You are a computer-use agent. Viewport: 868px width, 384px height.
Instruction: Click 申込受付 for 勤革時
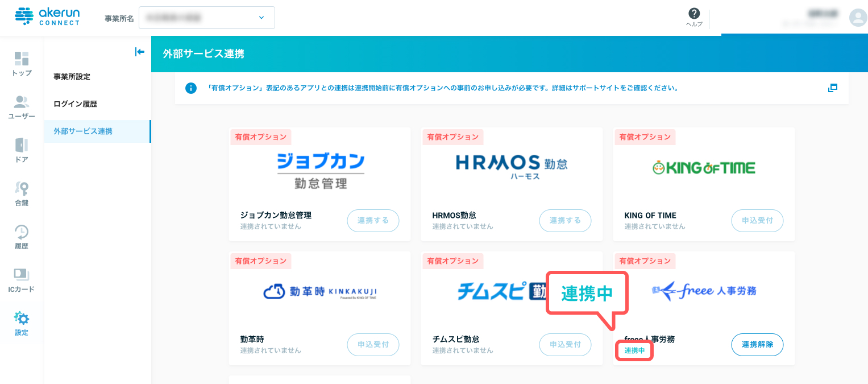(373, 345)
